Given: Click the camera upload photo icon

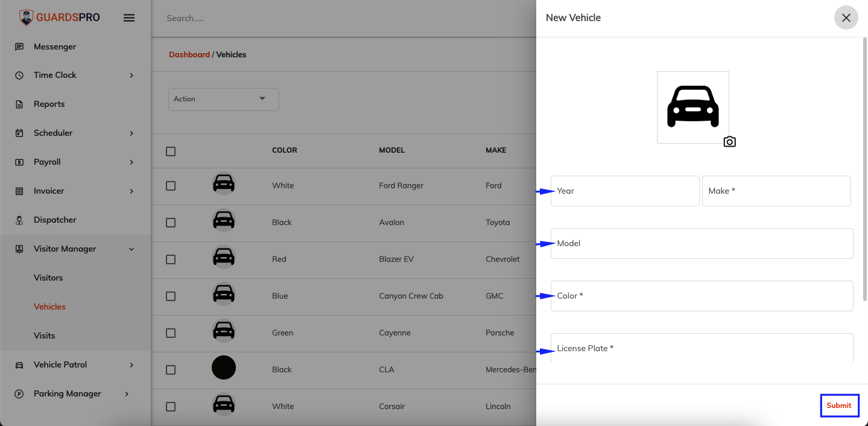Looking at the screenshot, I should click(730, 142).
